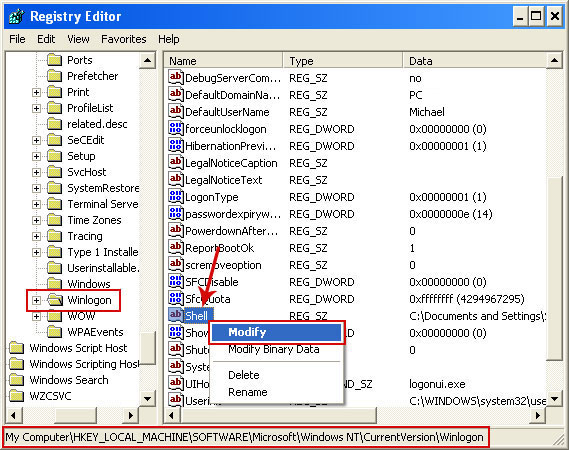Click the open Winlogon folder icon
Viewport: 569px width, 450px height.
point(55,300)
